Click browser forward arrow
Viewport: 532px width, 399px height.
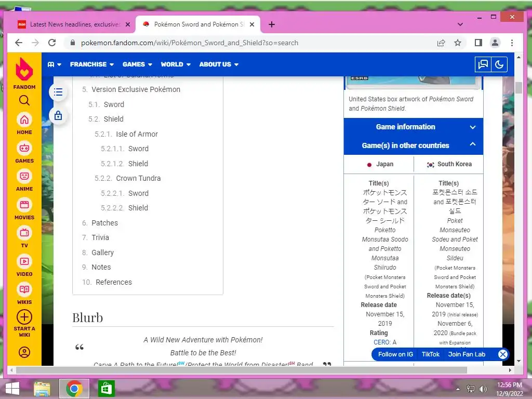pos(35,43)
